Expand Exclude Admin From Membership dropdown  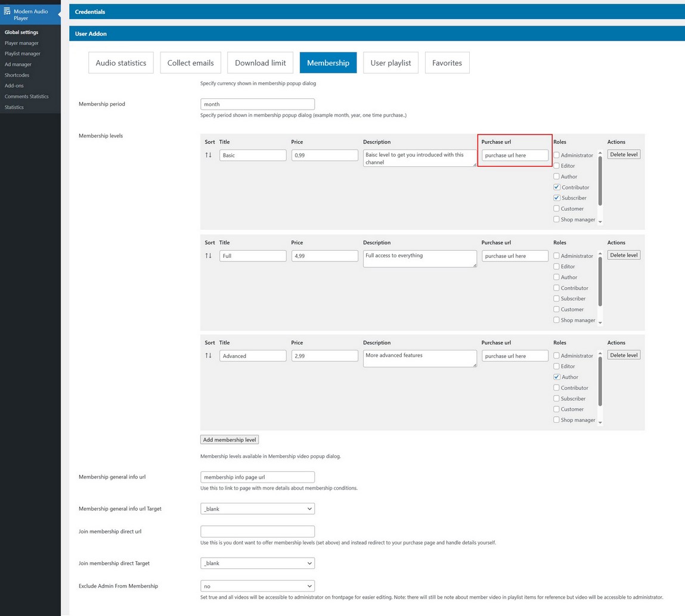point(258,586)
